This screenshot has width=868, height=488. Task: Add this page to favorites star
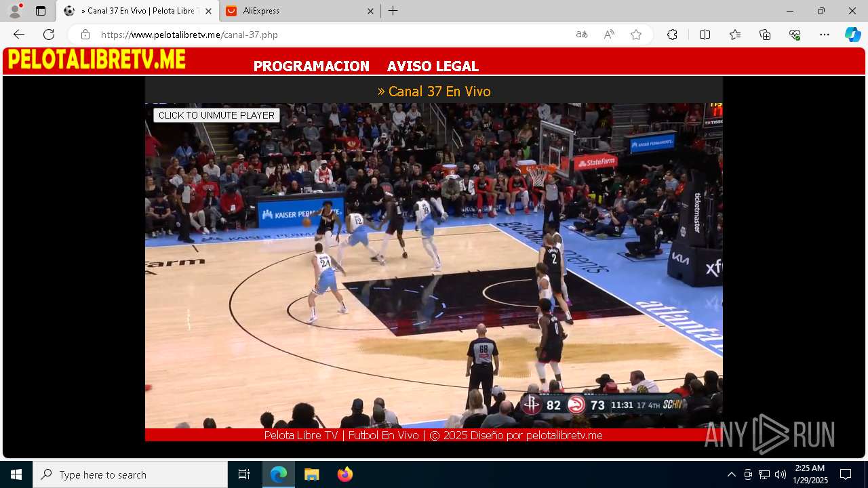click(x=636, y=35)
